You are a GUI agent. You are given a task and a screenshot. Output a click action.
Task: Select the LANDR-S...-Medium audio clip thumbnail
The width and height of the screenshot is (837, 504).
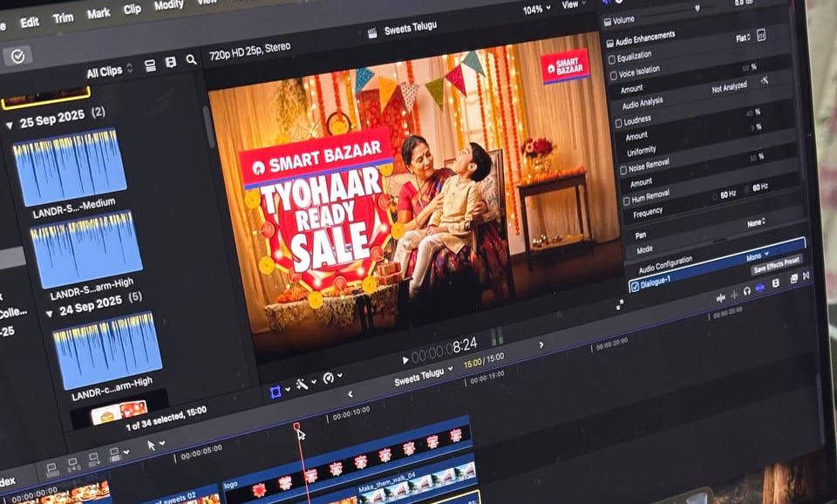[70, 166]
